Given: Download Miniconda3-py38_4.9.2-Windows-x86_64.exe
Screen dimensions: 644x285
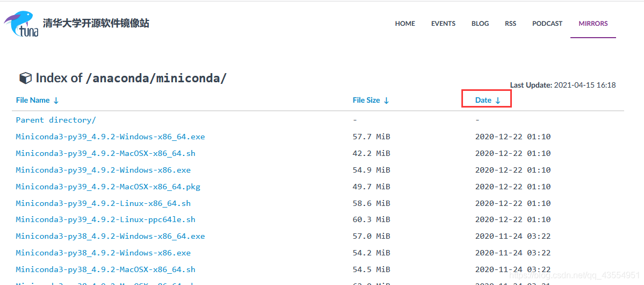Looking at the screenshot, I should [111, 237].
